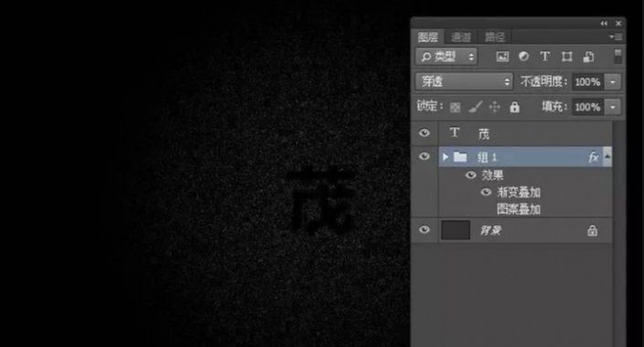Filter layers by pixel image type
The image size is (644, 347).
pos(502,57)
